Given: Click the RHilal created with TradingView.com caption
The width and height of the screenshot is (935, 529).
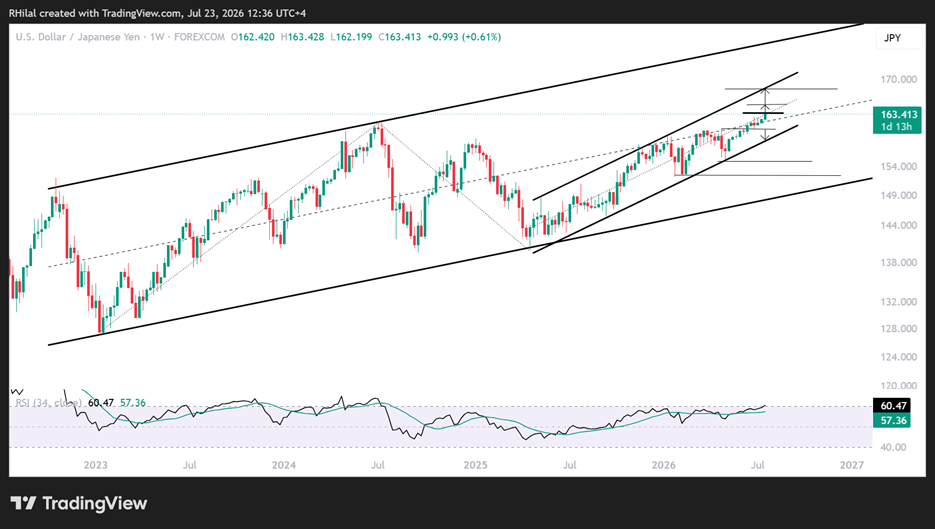Looking at the screenshot, I should pos(94,13).
